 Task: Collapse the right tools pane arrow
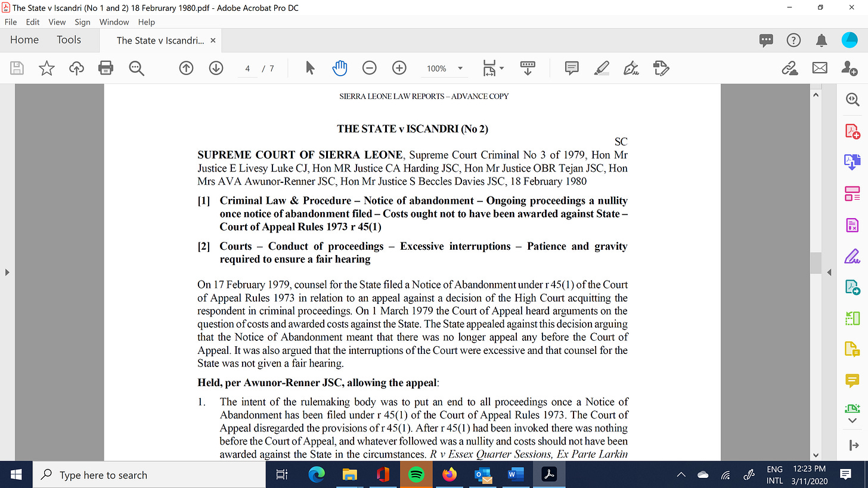pos(829,272)
